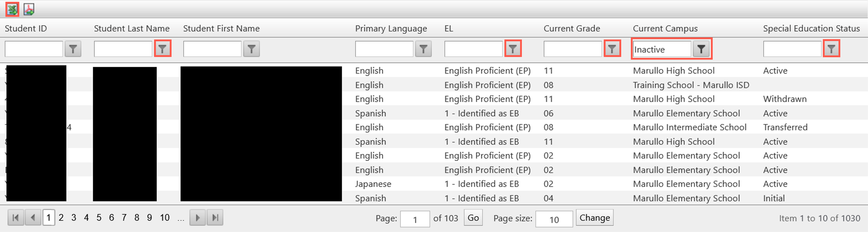Open the Student First Name filter menu
This screenshot has height=232, width=868.
point(251,49)
